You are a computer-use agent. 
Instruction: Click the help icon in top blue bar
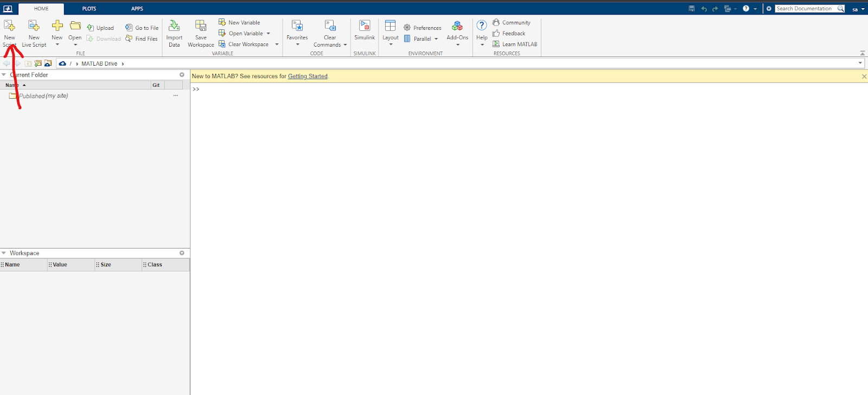coord(746,9)
